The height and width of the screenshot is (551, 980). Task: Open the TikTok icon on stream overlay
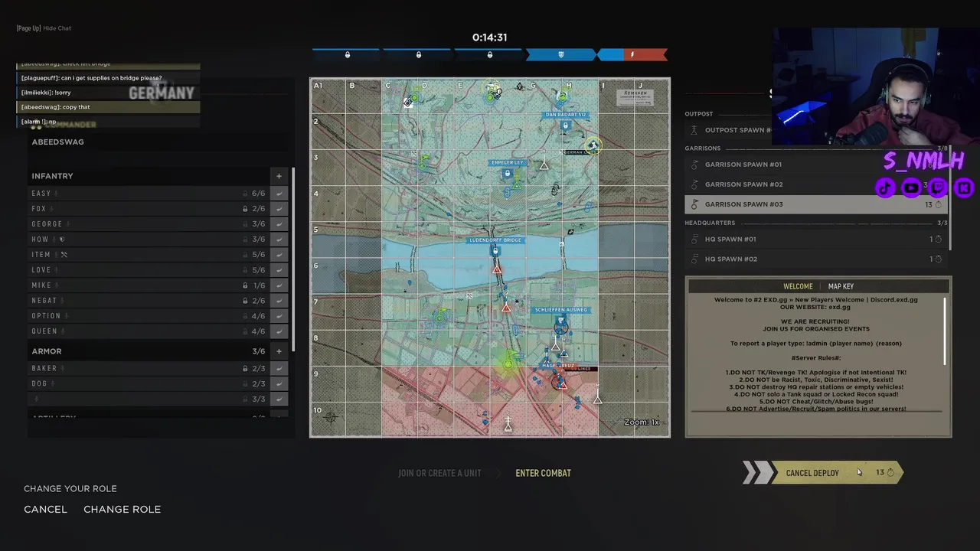tap(885, 187)
